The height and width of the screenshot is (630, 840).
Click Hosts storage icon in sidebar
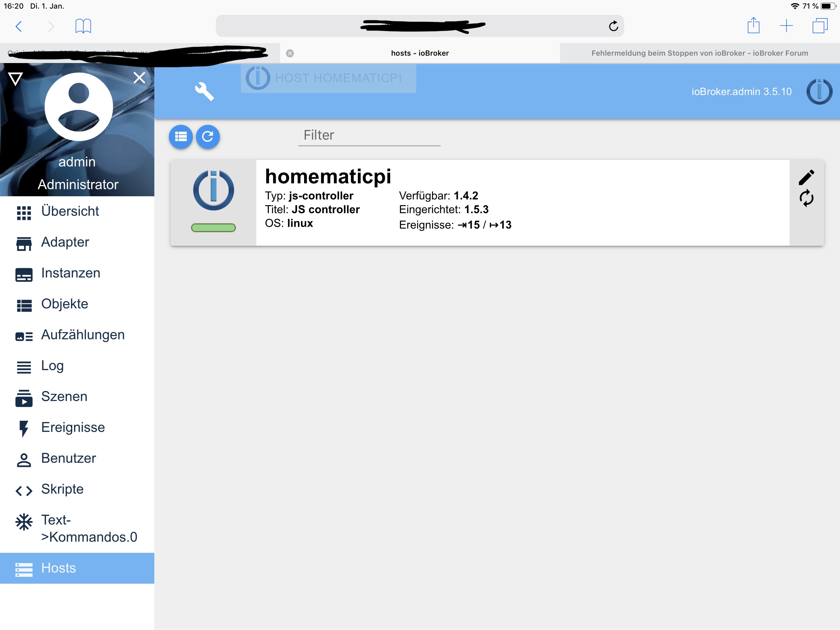[24, 570]
